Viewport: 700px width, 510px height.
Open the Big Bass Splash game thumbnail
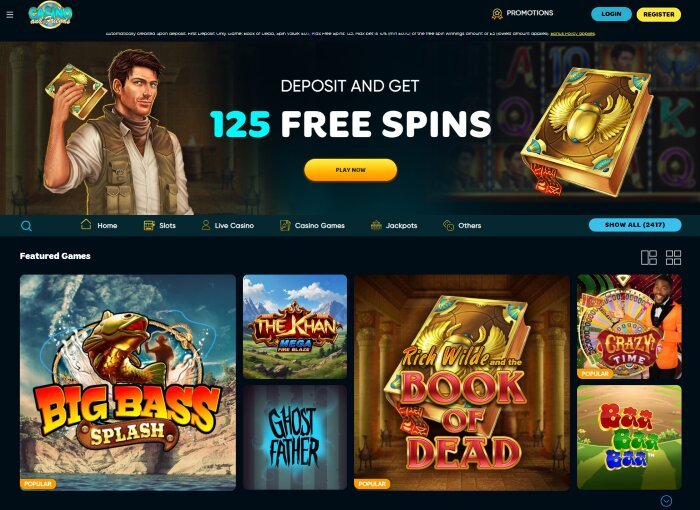[128, 382]
